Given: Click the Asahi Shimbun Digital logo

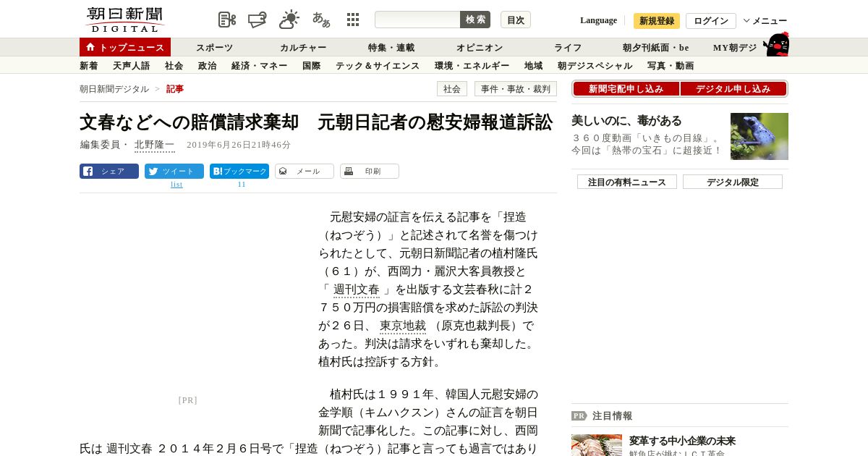Looking at the screenshot, I should [124, 20].
